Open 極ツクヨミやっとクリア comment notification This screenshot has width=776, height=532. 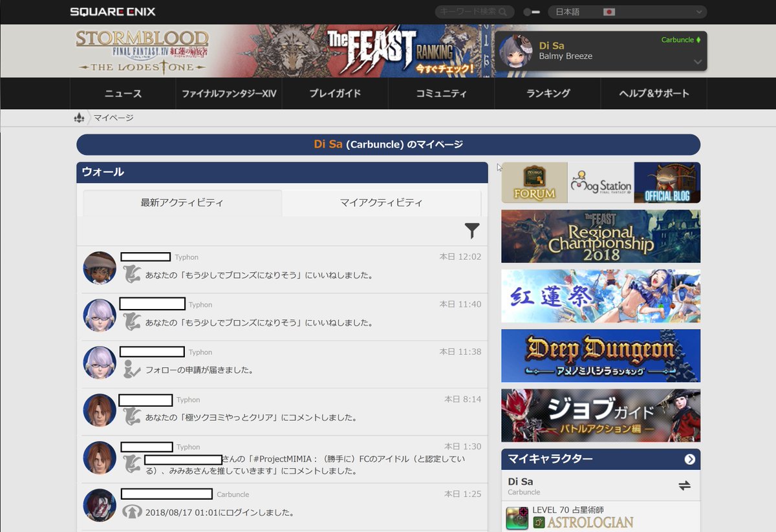tap(251, 418)
